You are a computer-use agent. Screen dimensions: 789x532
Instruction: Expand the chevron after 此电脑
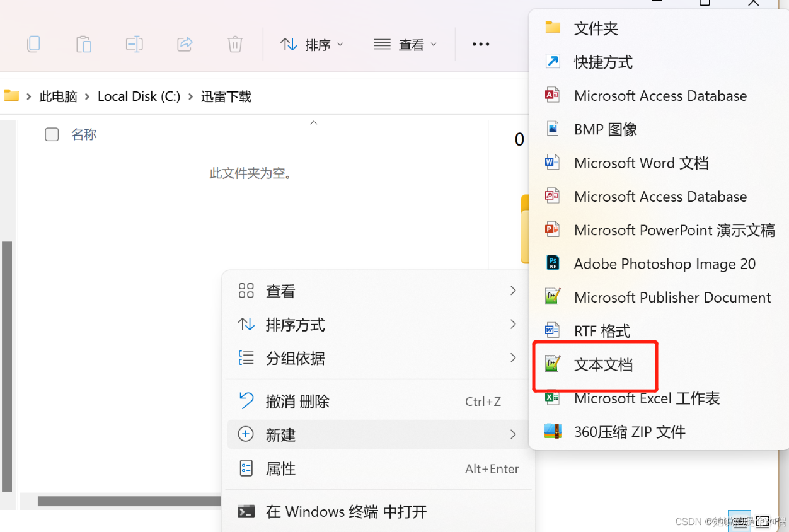point(88,96)
